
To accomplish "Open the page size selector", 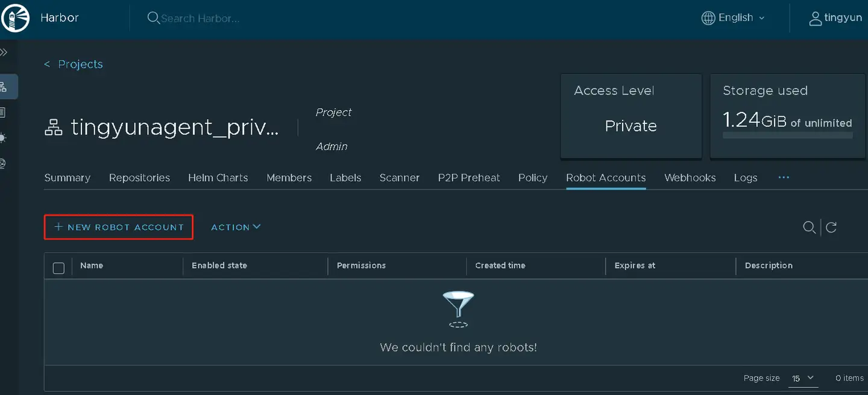I will click(802, 378).
